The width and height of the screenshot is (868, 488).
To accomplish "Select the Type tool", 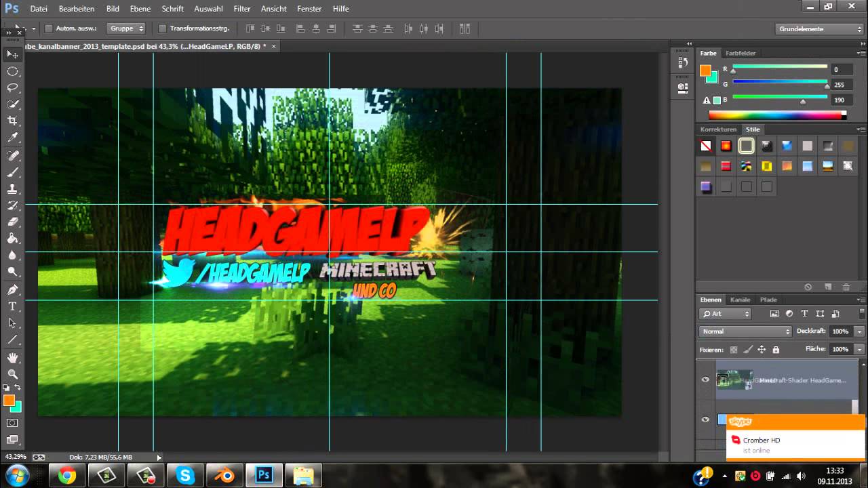I will tap(12, 306).
